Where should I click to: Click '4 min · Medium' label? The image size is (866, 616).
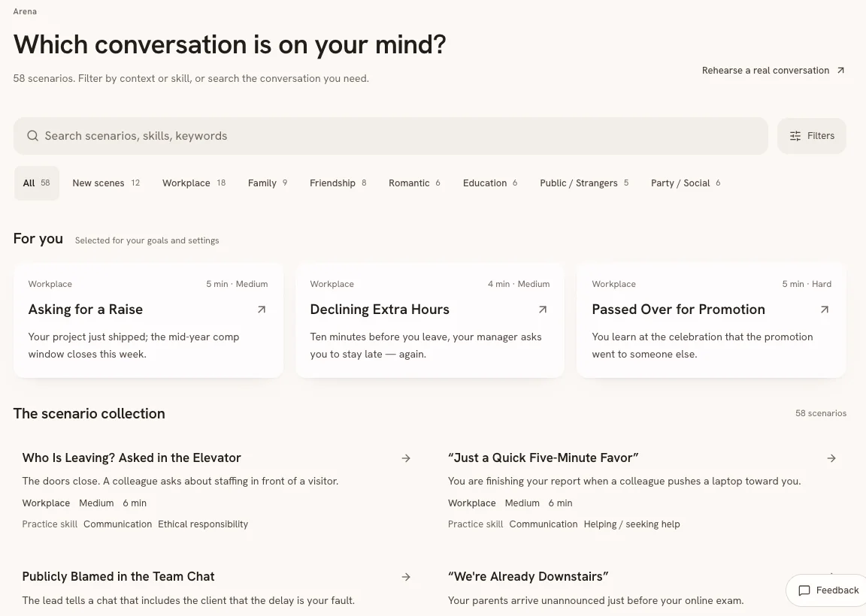[519, 284]
